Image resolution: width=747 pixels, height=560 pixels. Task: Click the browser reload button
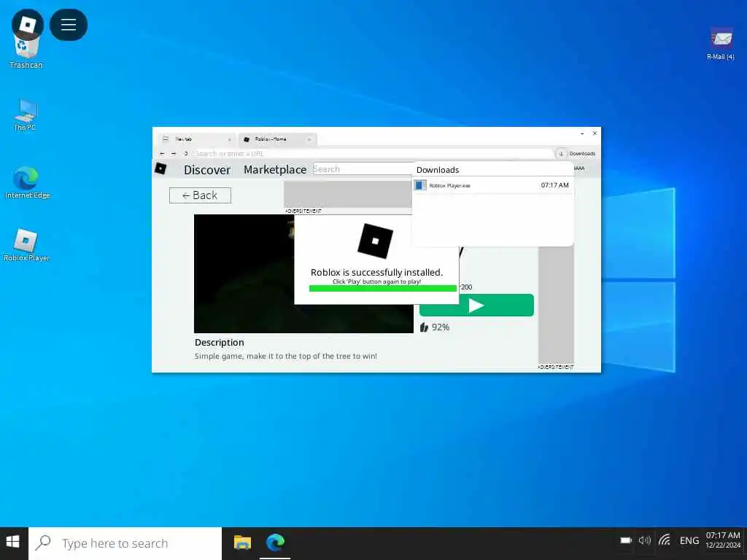[x=186, y=153]
